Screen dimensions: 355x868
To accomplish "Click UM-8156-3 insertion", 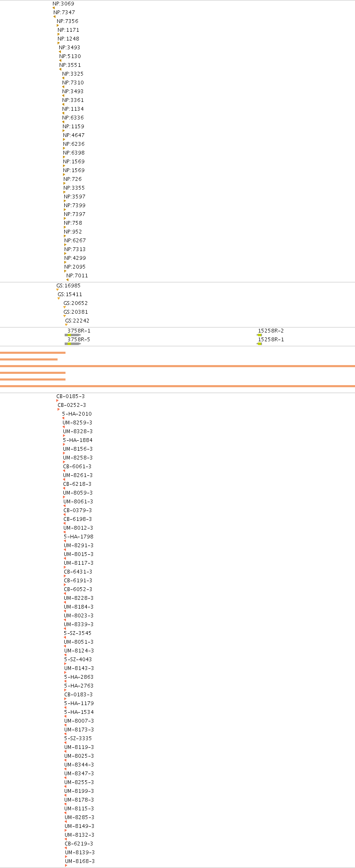I will pos(78,449).
